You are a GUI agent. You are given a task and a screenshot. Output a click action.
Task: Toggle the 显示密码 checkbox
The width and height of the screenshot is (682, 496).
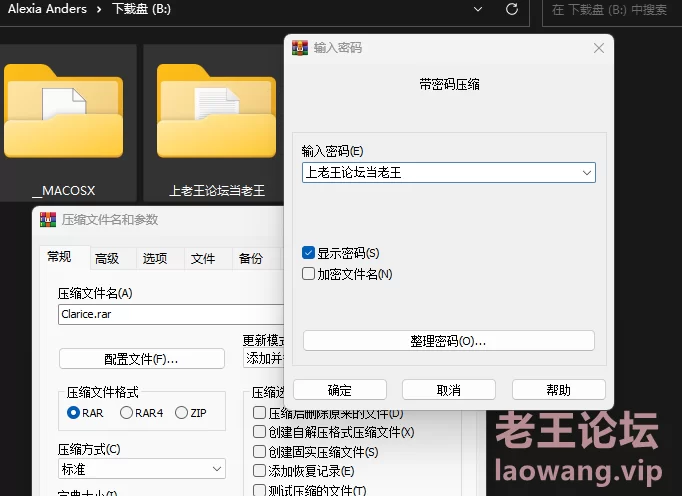309,254
